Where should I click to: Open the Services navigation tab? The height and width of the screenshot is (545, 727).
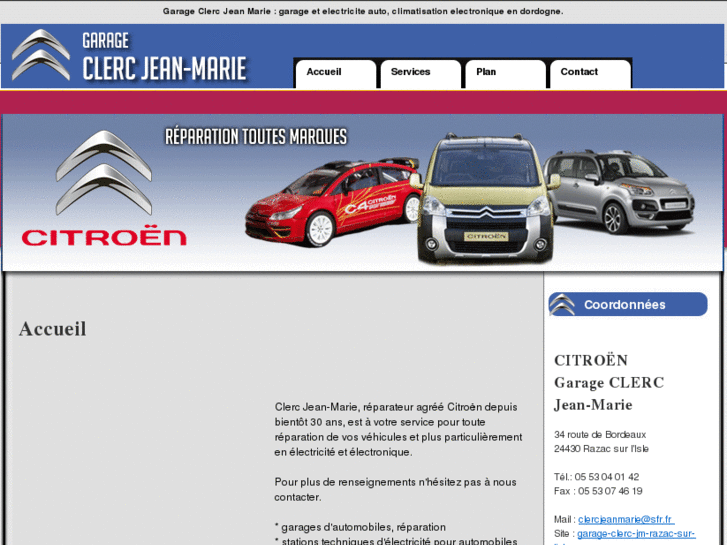click(421, 73)
